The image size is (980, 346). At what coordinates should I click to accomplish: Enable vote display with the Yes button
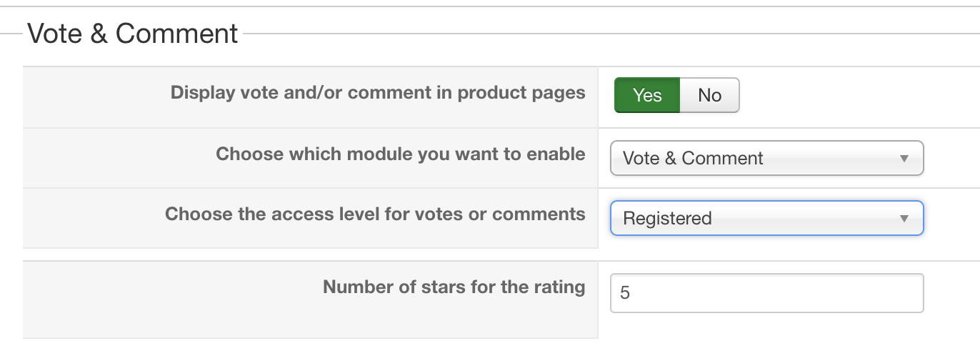(646, 95)
